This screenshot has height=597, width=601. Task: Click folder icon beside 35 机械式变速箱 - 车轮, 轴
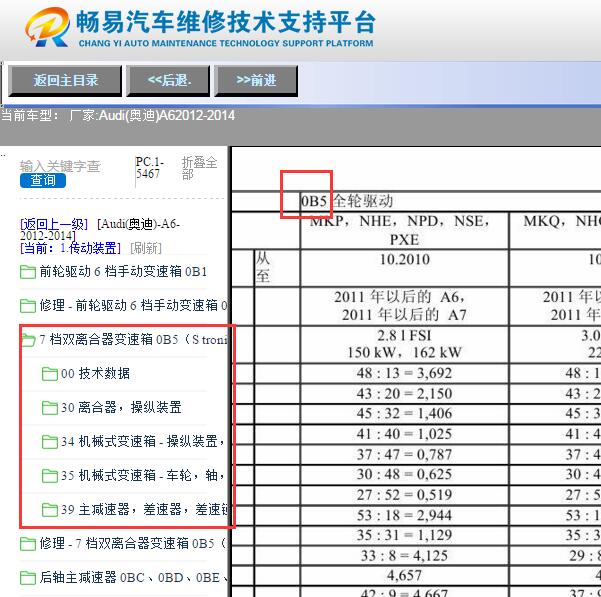click(x=49, y=476)
